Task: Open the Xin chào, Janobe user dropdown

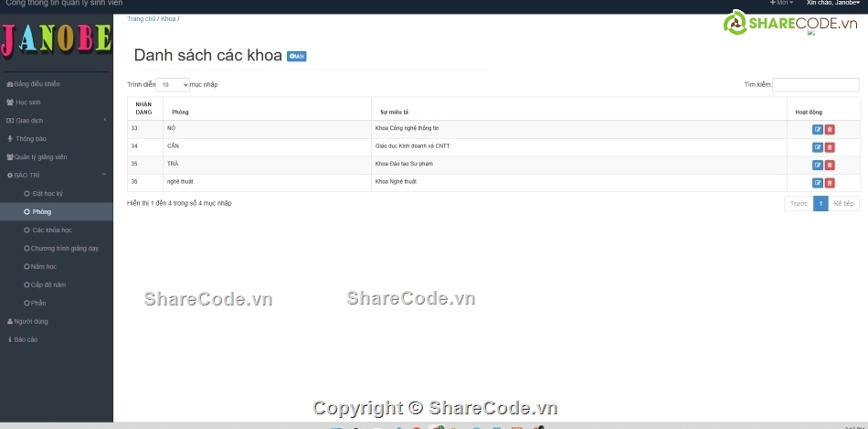Action: (832, 4)
